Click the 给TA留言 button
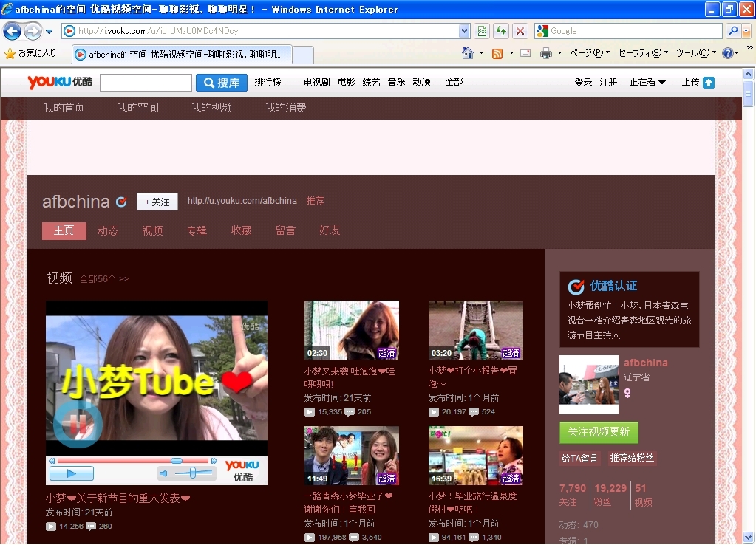Image resolution: width=756 pixels, height=545 pixels. pos(579,459)
